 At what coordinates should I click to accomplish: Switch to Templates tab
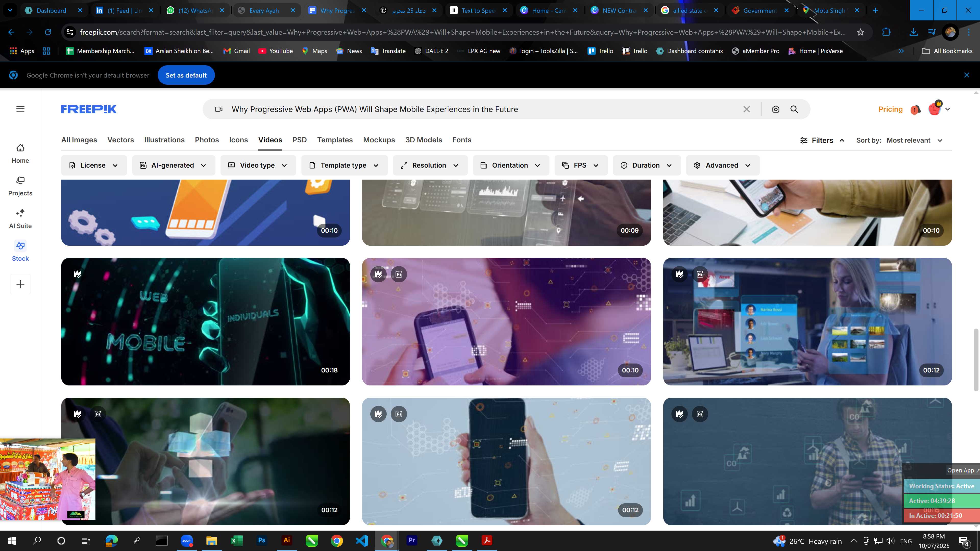click(x=335, y=140)
